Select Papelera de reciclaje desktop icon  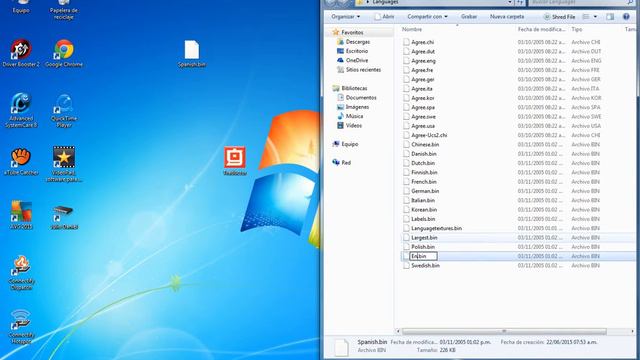[x=64, y=10]
